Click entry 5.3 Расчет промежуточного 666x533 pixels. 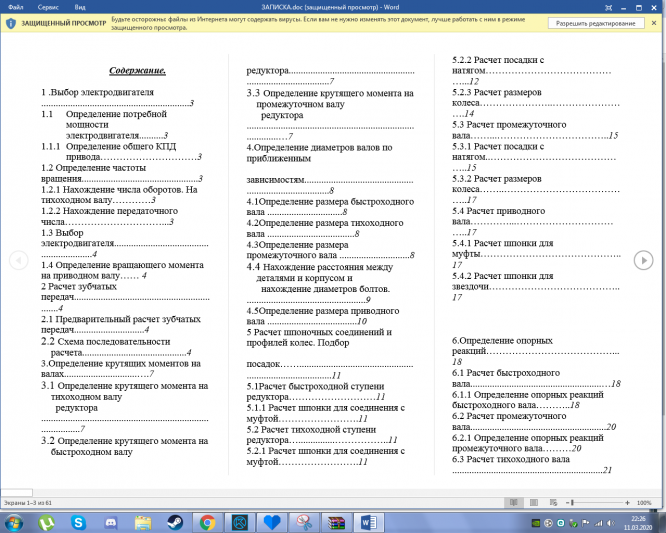(509, 125)
